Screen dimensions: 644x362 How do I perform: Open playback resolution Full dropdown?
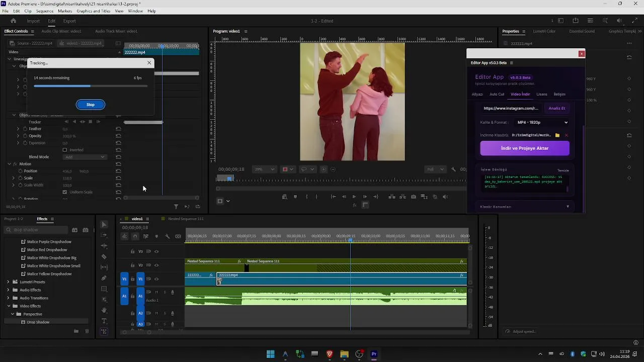pyautogui.click(x=435, y=169)
